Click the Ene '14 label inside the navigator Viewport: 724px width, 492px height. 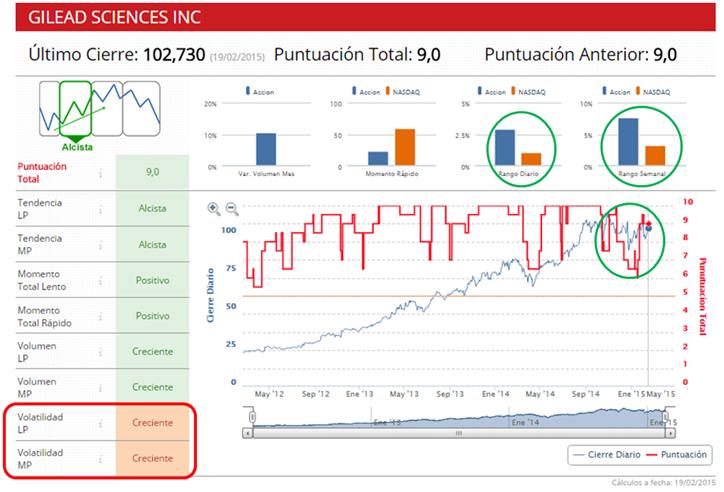(526, 422)
